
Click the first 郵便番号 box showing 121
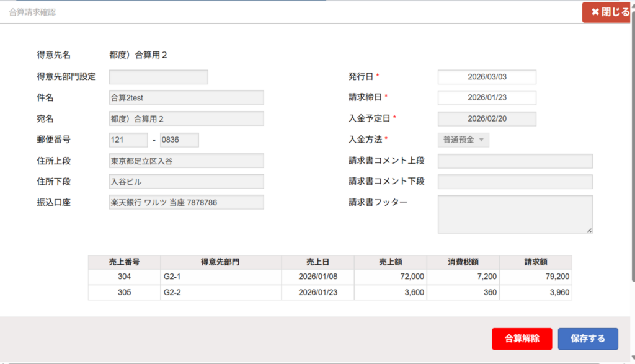[x=128, y=140]
